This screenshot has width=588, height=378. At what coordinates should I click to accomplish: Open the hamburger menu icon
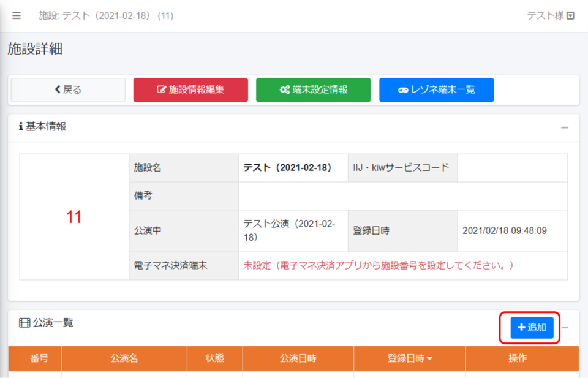pos(17,16)
